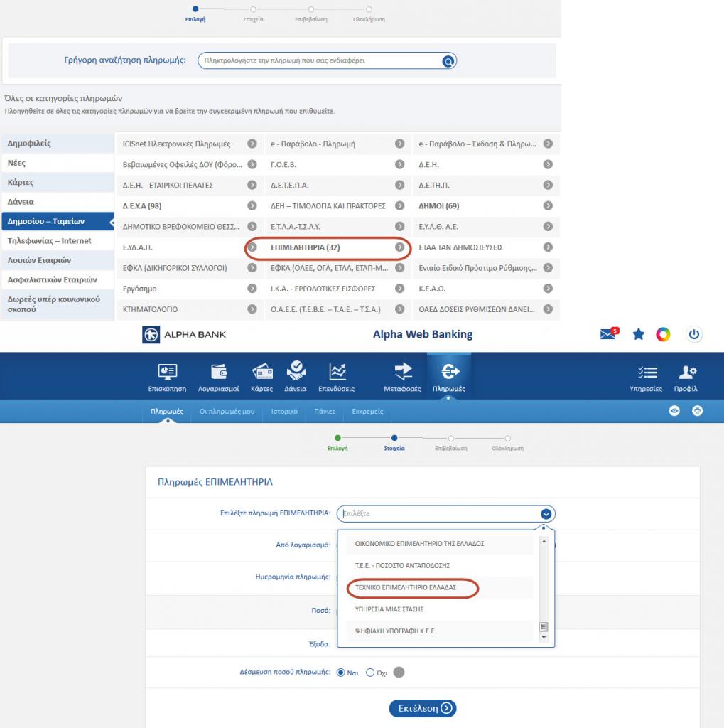Open Ιστορικό subtab
This screenshot has height=728, width=724.
coord(284,412)
